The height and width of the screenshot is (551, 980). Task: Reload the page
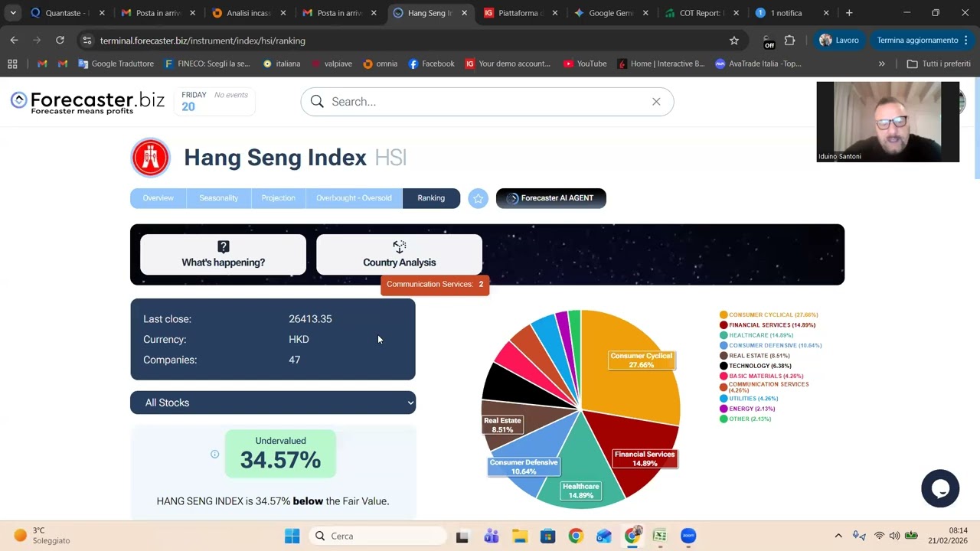pos(60,41)
